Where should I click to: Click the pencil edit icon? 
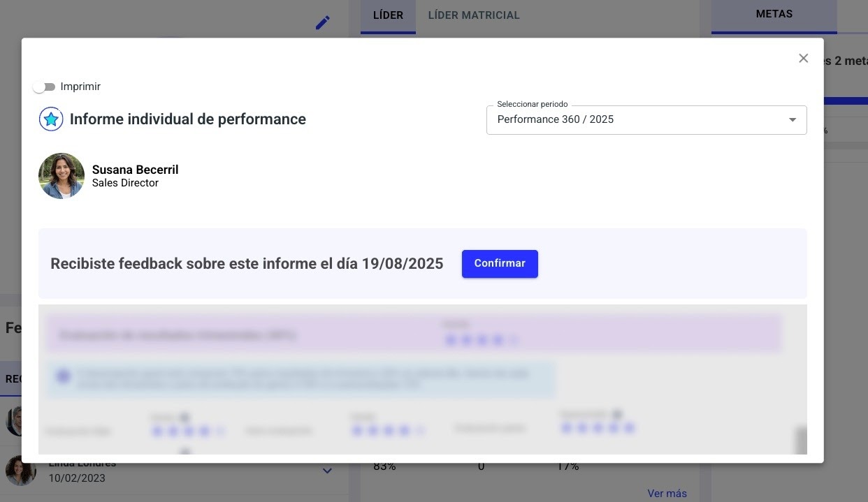[x=322, y=23]
